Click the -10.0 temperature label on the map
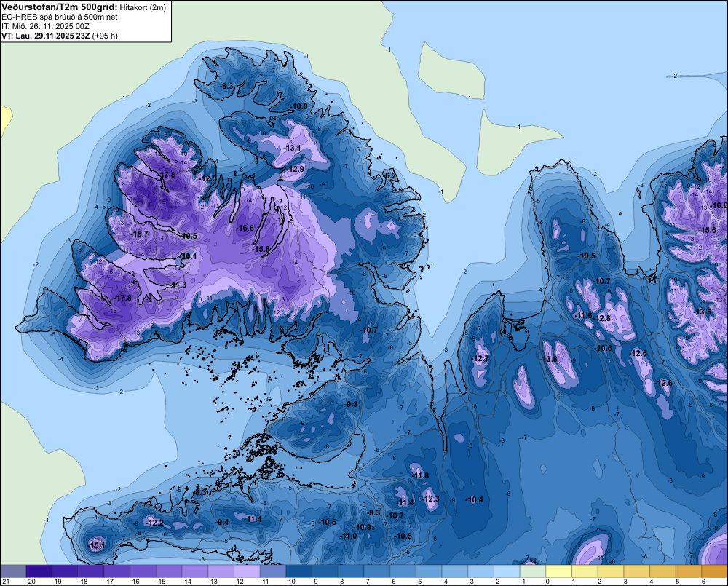The height and width of the screenshot is (586, 728). pos(299,106)
